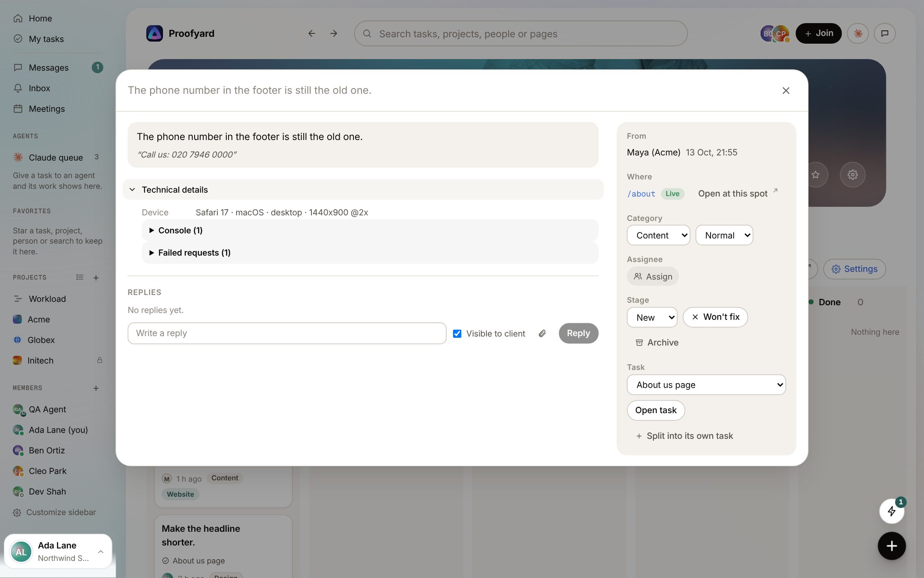This screenshot has height=578, width=924.
Task: Open Customize sidebar
Action: point(54,512)
